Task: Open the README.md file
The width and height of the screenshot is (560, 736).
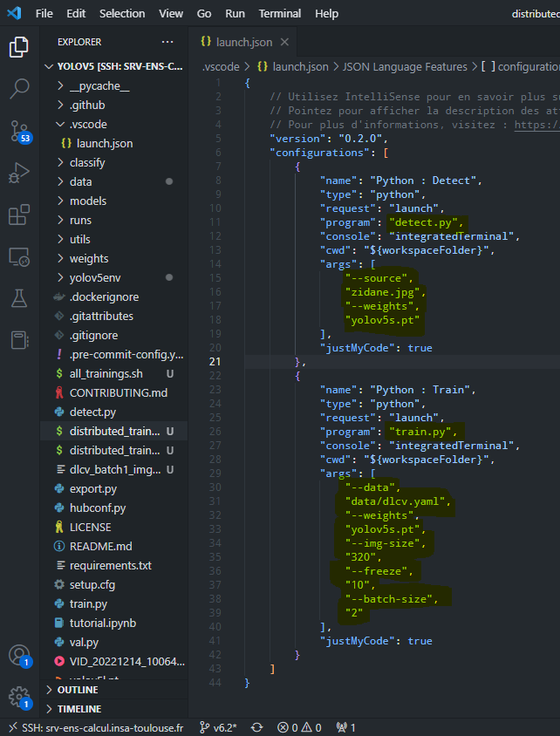Action: [114, 547]
